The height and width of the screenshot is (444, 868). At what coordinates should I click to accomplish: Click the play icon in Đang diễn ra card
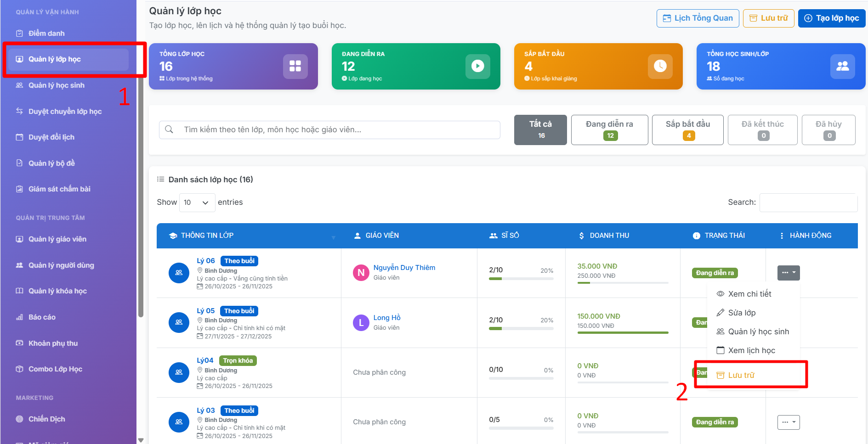tap(477, 66)
